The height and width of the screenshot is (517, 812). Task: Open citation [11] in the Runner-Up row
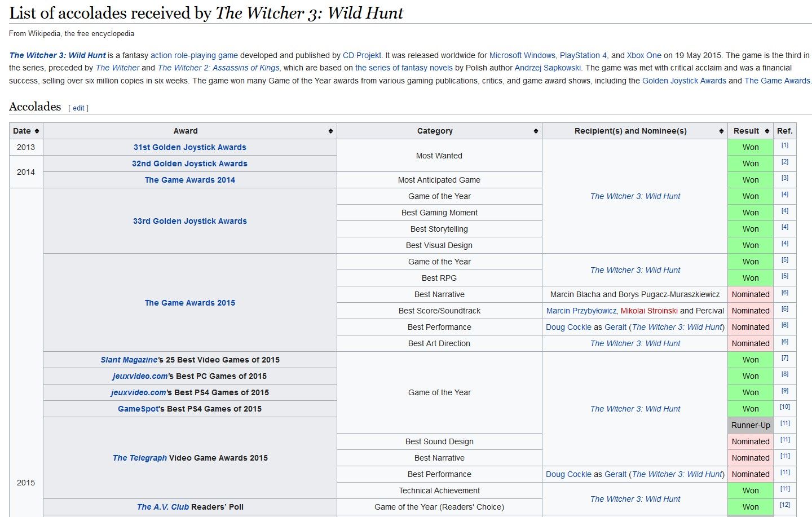coord(785,423)
